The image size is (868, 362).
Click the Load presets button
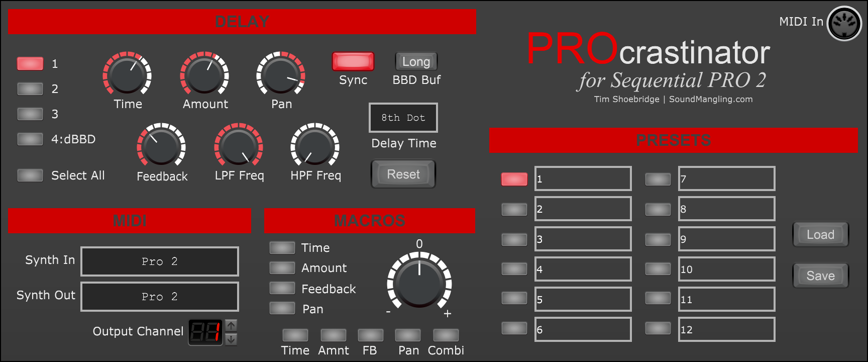[821, 234]
